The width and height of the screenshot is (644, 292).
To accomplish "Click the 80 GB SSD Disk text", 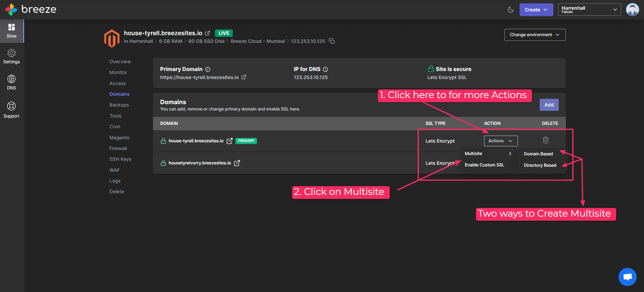I will [207, 41].
